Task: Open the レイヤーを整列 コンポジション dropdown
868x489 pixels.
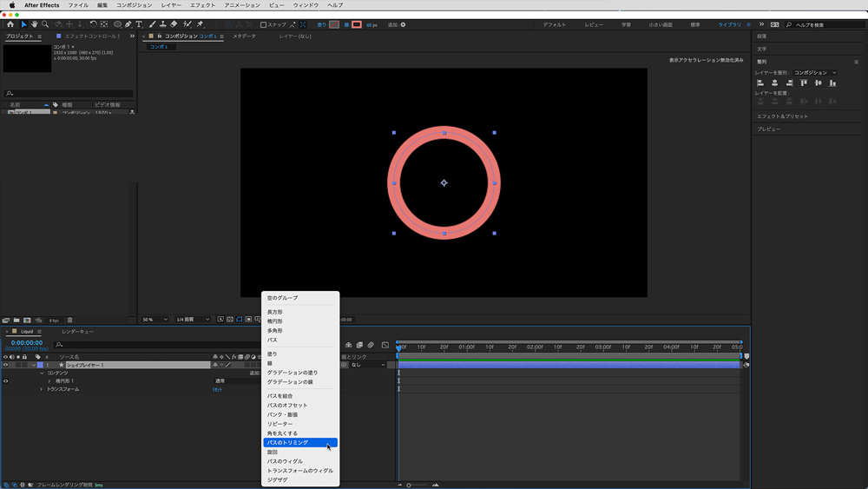Action: tap(815, 73)
